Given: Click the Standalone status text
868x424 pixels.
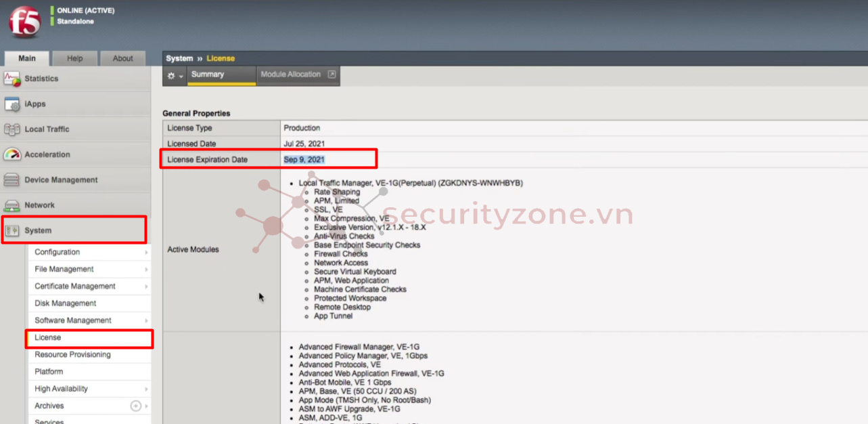Looking at the screenshot, I should click(x=76, y=22).
